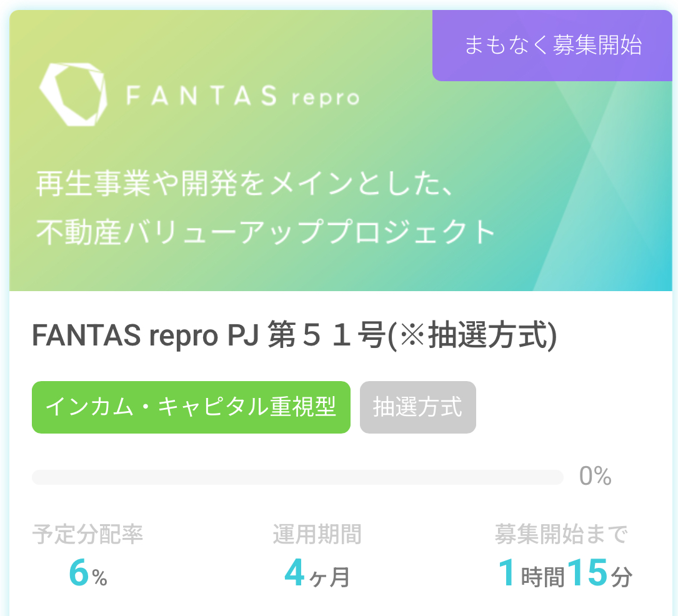Click the FANTAS repro logo text
This screenshot has height=616, width=678.
242,96
